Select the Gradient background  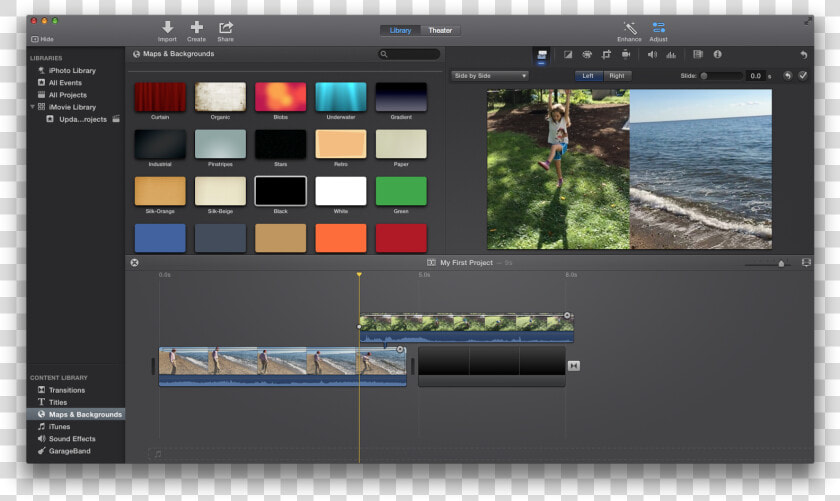[401, 97]
